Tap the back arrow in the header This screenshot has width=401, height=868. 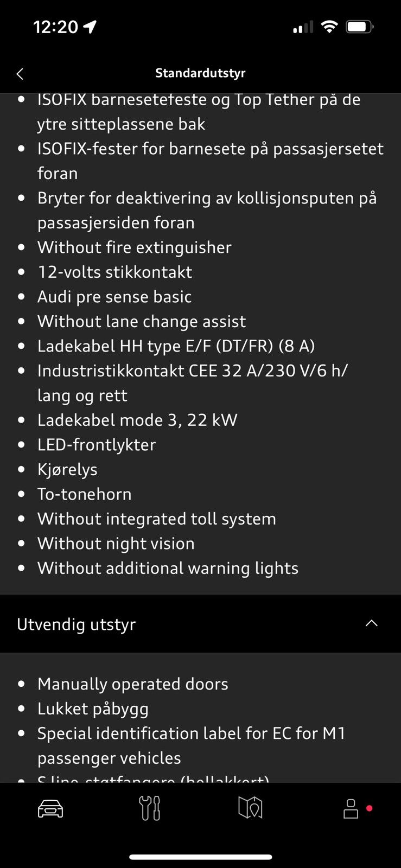pos(20,74)
